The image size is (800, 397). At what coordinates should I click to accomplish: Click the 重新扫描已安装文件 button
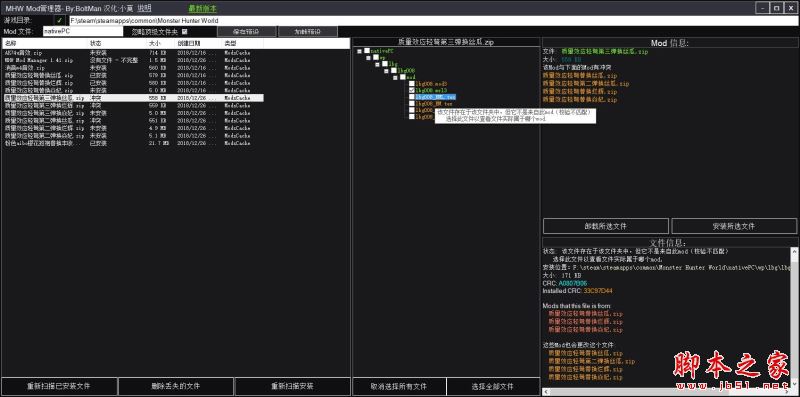pyautogui.click(x=59, y=386)
